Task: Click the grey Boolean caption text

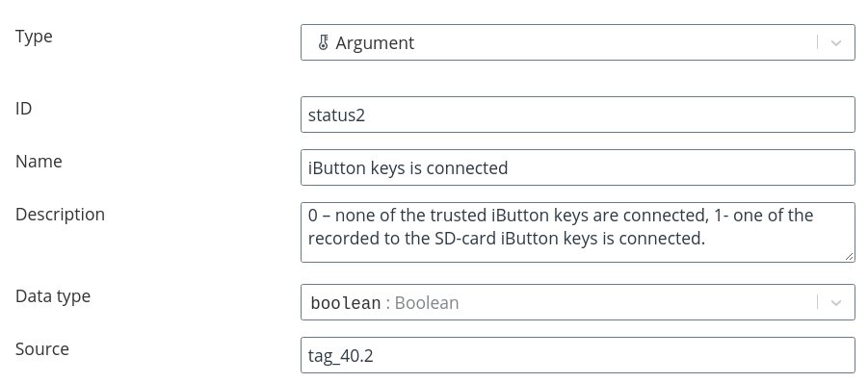Action: coord(427,303)
